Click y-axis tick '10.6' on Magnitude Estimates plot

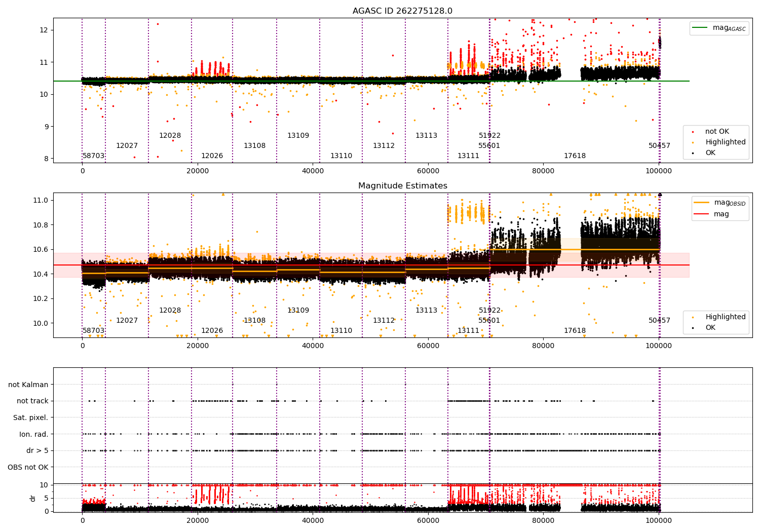(x=41, y=249)
